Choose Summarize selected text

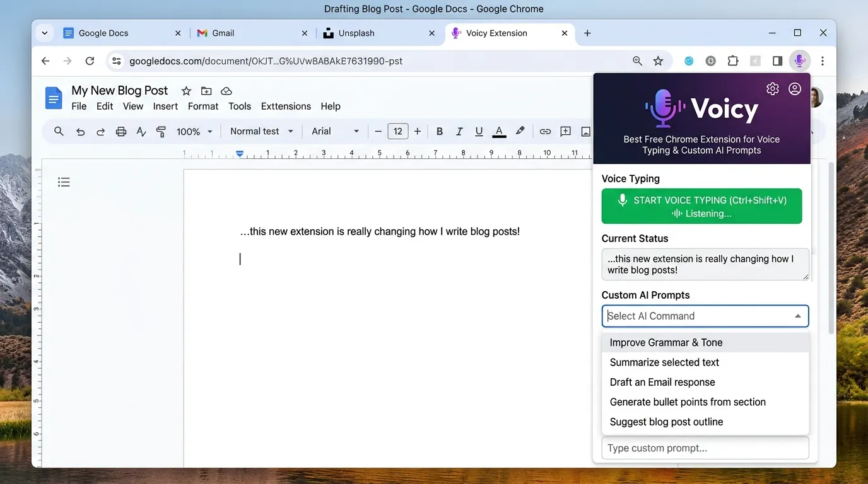(705, 362)
